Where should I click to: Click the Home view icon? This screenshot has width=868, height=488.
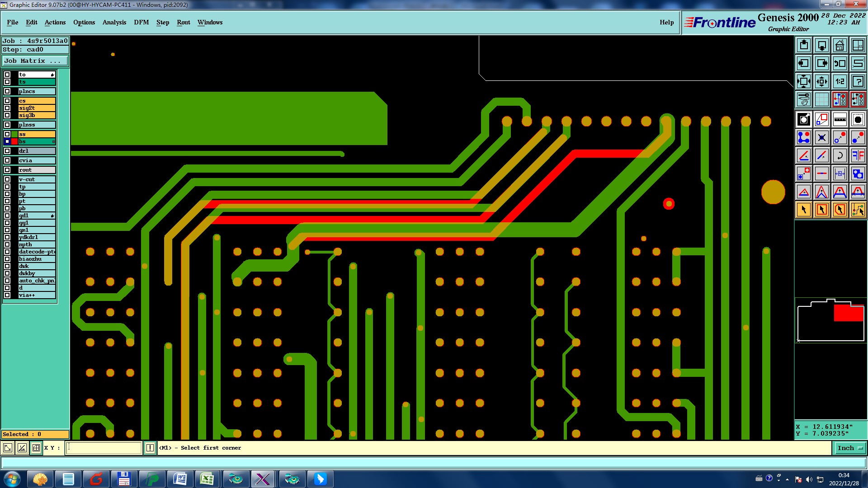coord(840,45)
